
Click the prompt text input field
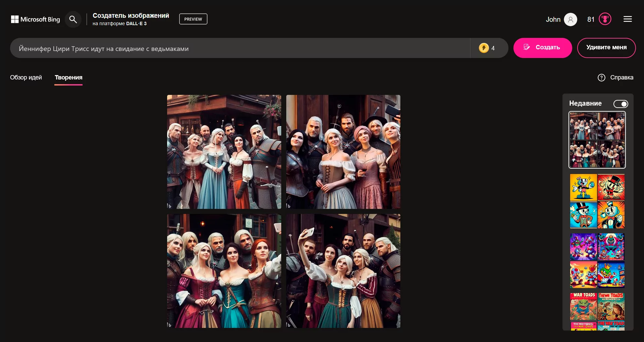(240, 48)
